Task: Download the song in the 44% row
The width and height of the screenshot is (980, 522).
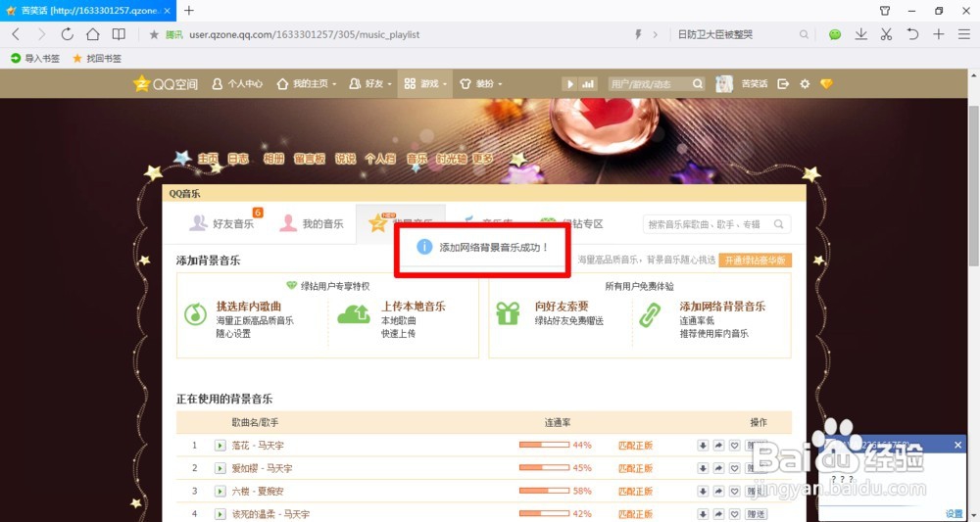Action: pos(703,446)
